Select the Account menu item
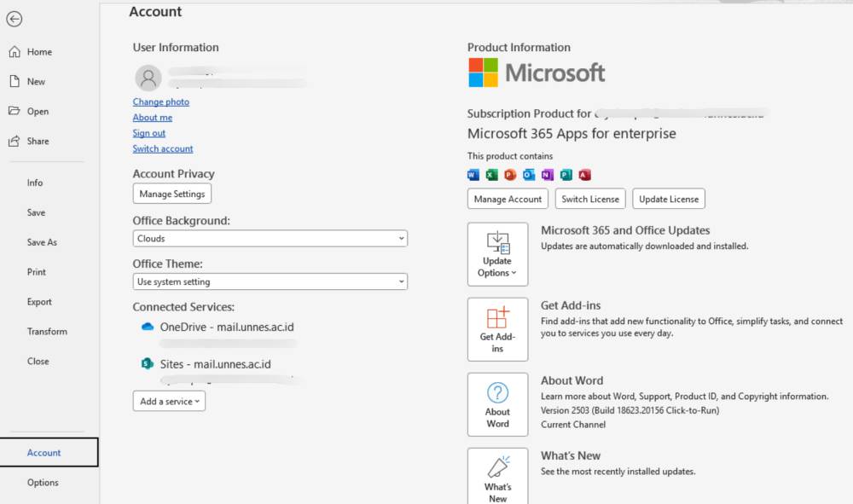The image size is (853, 504). (49, 452)
